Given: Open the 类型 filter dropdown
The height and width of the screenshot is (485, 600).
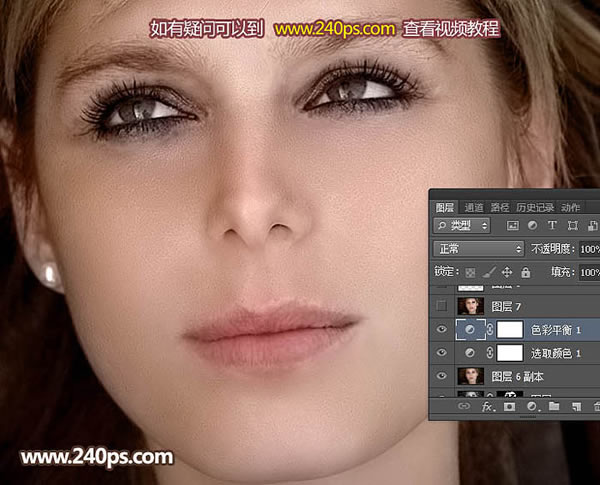Looking at the screenshot, I should tap(462, 225).
